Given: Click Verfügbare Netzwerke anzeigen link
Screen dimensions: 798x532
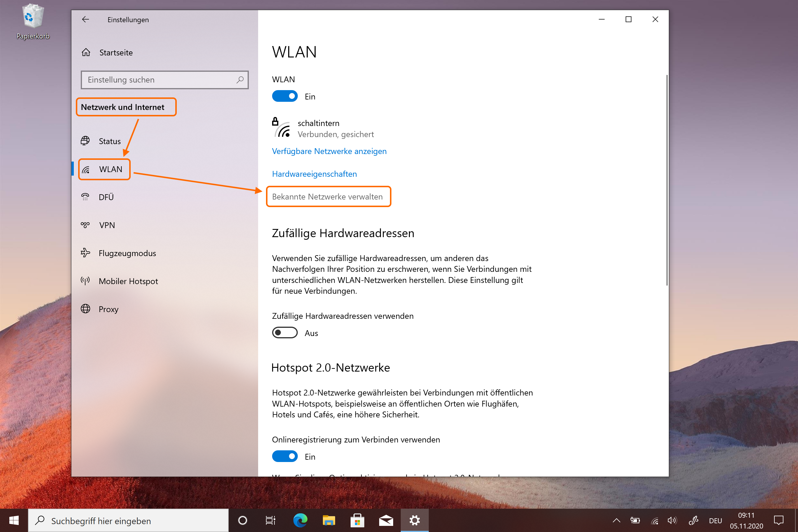Looking at the screenshot, I should click(329, 151).
